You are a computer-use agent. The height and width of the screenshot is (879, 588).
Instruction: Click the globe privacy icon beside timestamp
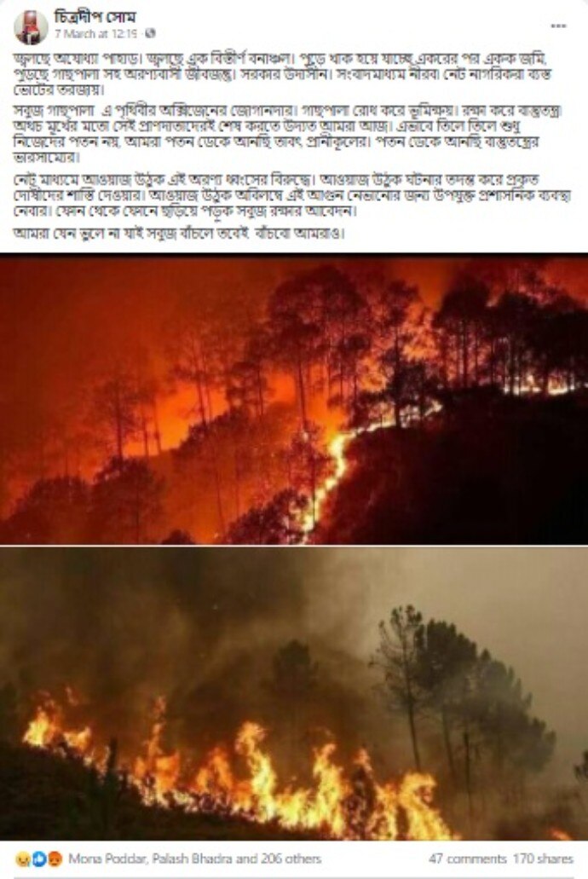[x=150, y=33]
